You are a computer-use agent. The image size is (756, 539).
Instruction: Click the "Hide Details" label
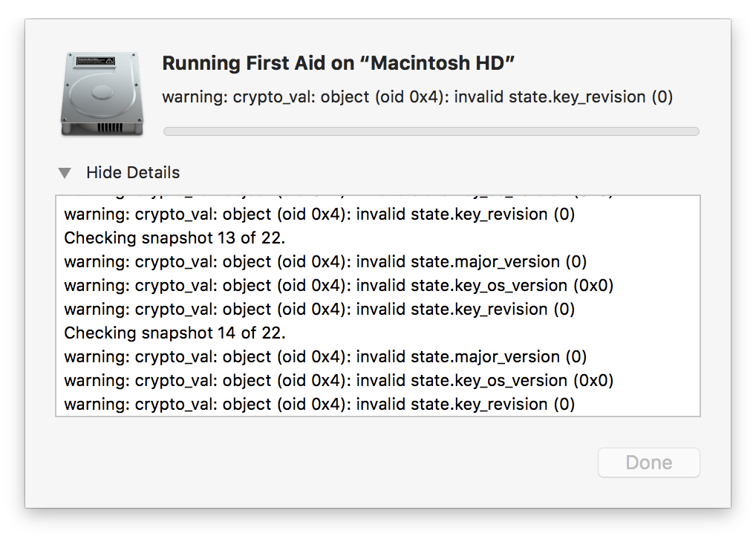133,173
